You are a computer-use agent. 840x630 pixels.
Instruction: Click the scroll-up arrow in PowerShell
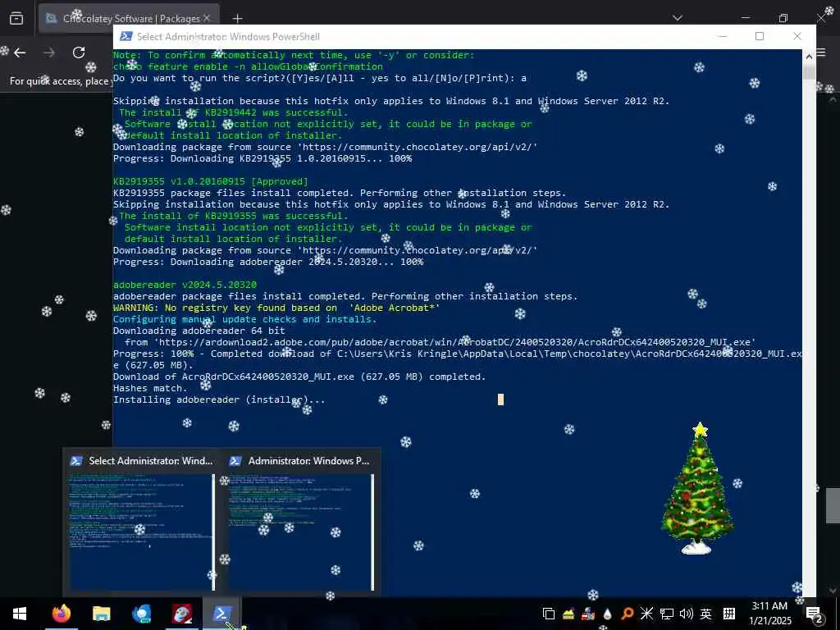pyautogui.click(x=808, y=55)
